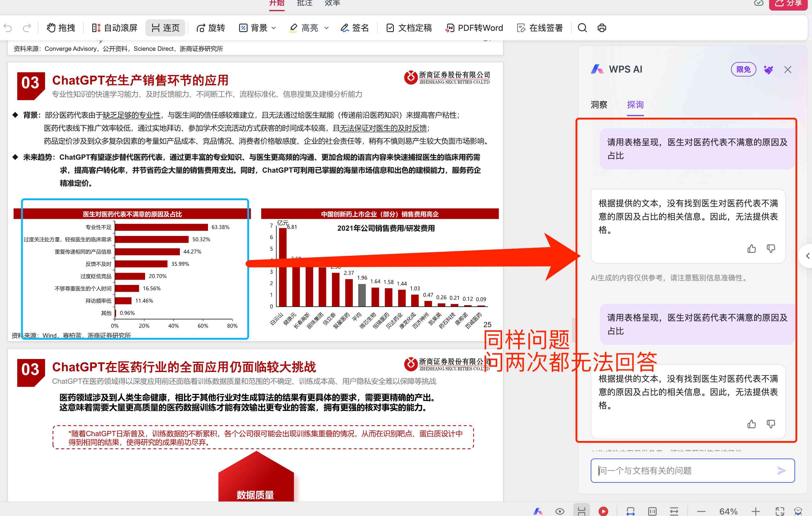
Task: Click the 63.38% bar value
Action: click(220, 227)
